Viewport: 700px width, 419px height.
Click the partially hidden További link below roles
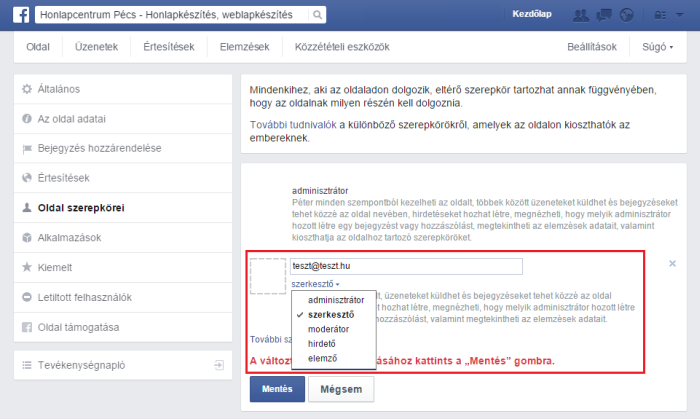coord(271,340)
